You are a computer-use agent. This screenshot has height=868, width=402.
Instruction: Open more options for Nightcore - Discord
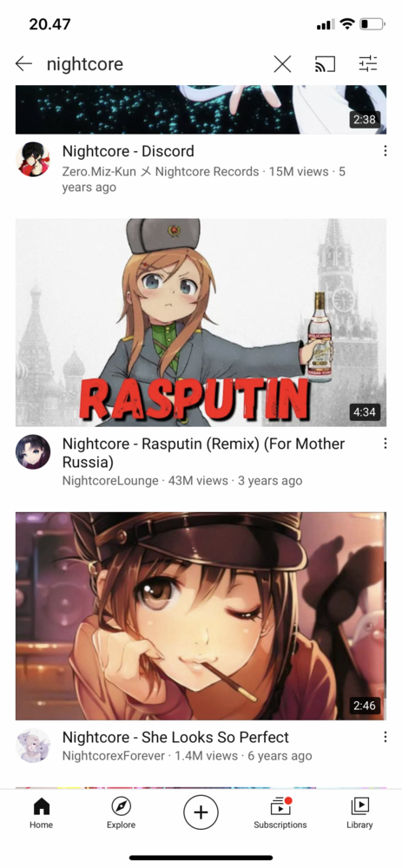[385, 151]
